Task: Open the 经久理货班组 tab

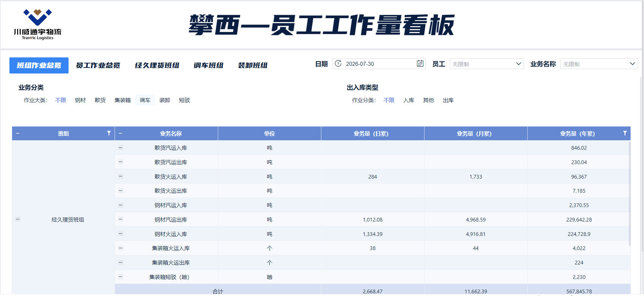Action: pos(157,65)
